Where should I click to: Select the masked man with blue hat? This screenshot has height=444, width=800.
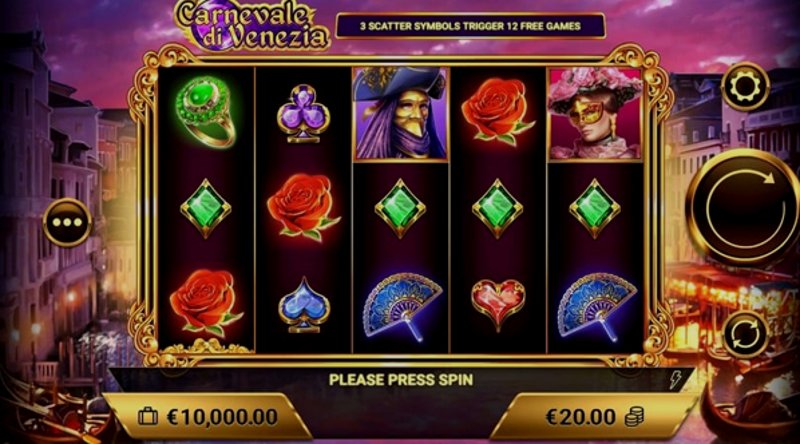pos(401,114)
